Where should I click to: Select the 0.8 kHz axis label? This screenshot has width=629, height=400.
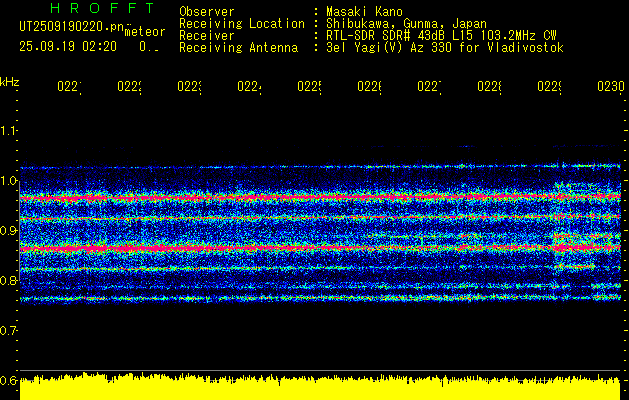pos(9,280)
